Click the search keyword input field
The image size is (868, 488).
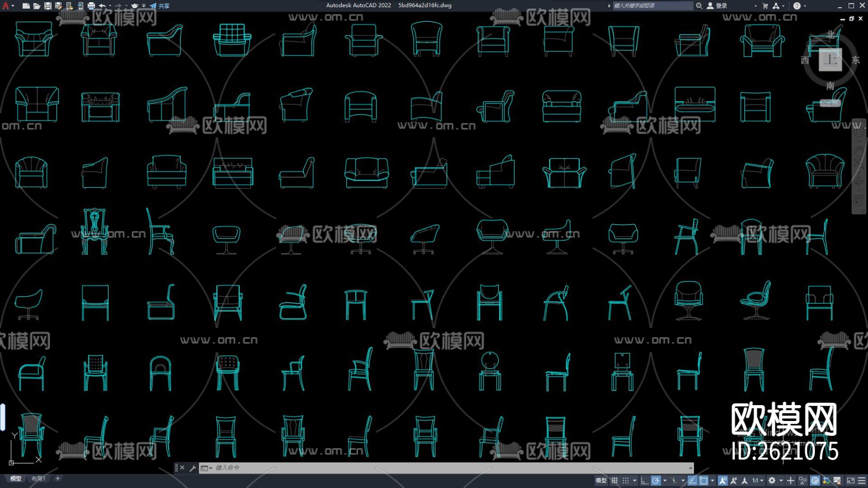(x=652, y=6)
